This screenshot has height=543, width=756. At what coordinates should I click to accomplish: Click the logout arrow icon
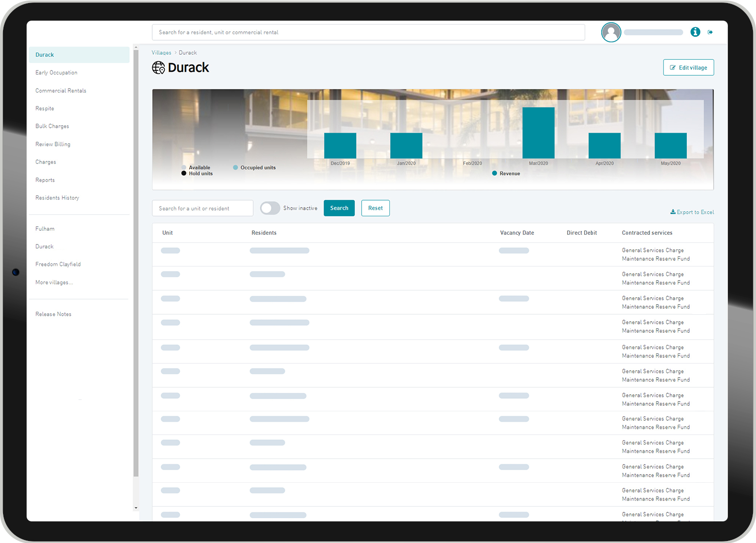pos(710,32)
